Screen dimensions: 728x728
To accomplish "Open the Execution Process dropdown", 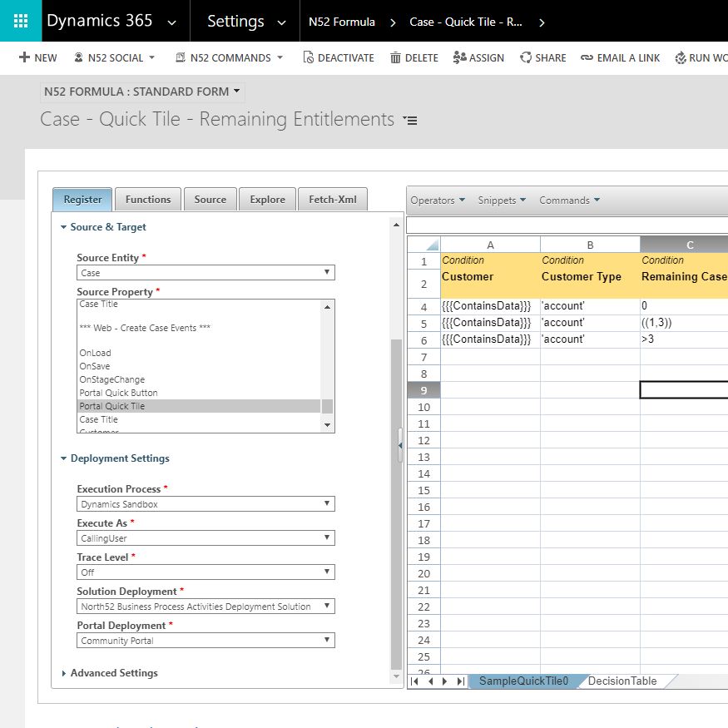I will [206, 503].
